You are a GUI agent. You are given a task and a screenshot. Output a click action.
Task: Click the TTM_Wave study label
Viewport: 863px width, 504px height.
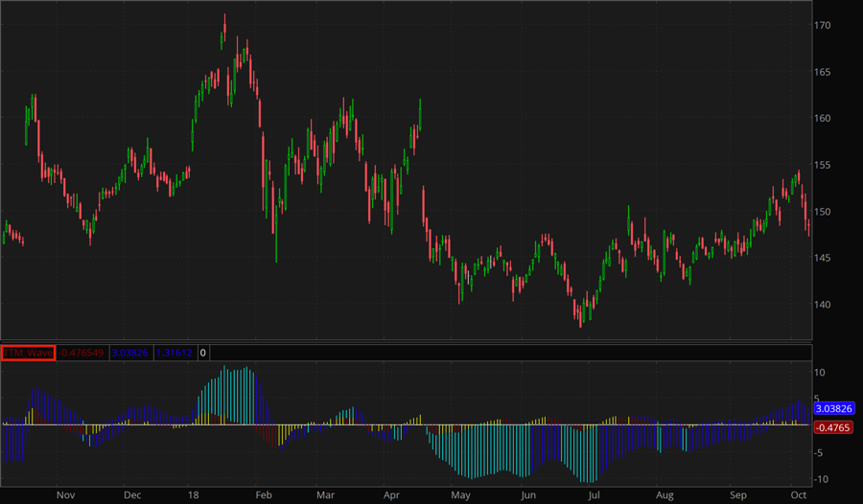tap(28, 353)
